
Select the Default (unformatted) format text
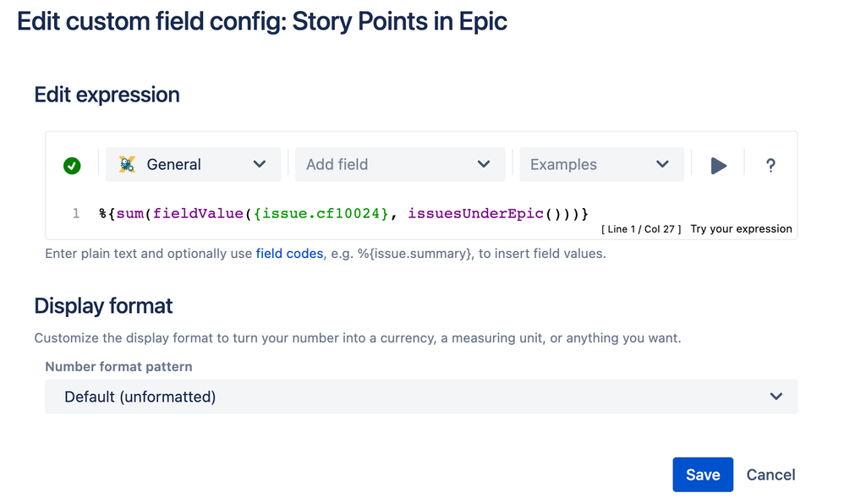point(140,397)
